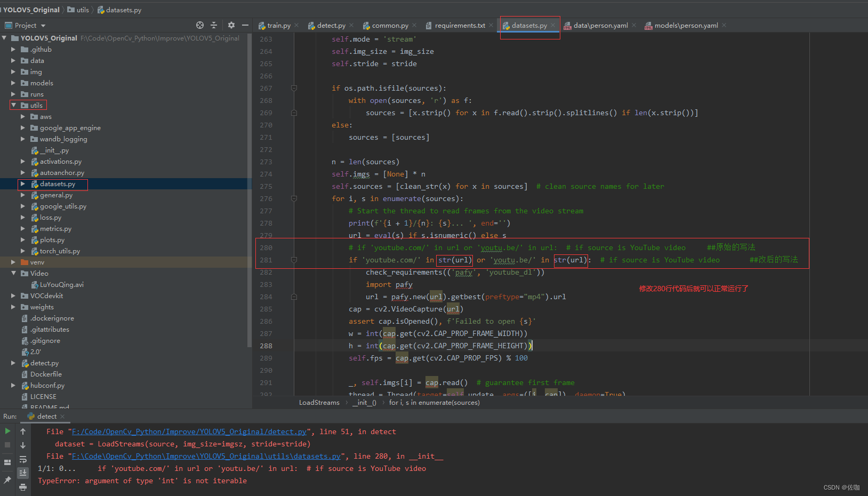Close the datasets.py editor tab
The width and height of the screenshot is (868, 496).
pos(553,25)
